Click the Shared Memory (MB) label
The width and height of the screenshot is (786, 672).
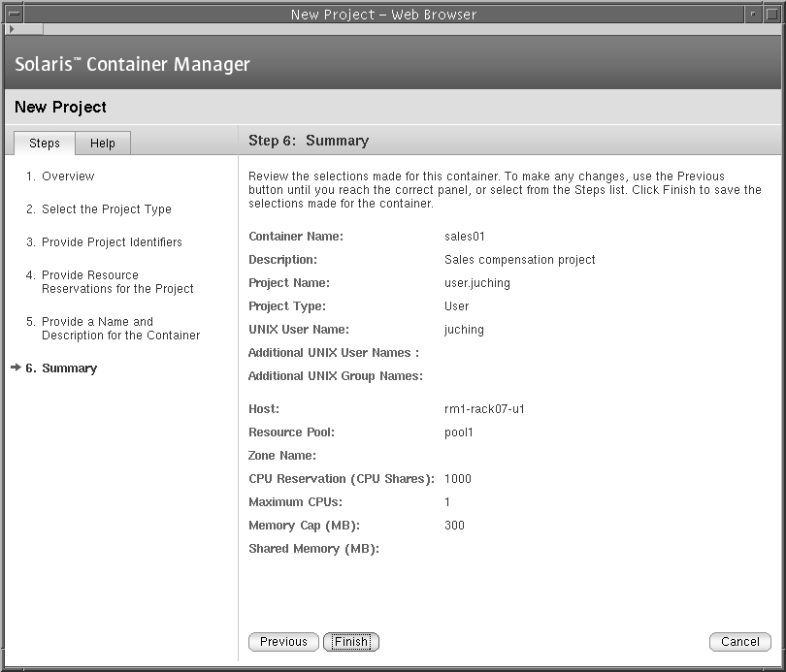pyautogui.click(x=313, y=549)
